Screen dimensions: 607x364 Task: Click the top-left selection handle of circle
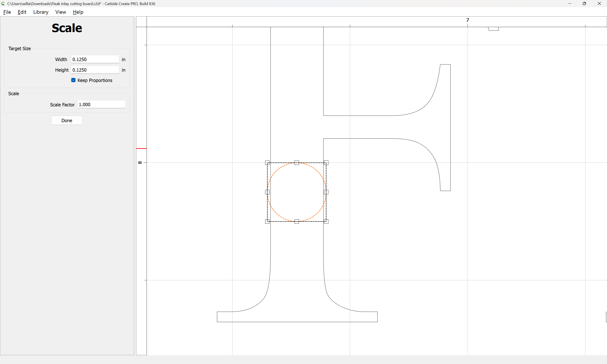pyautogui.click(x=267, y=163)
